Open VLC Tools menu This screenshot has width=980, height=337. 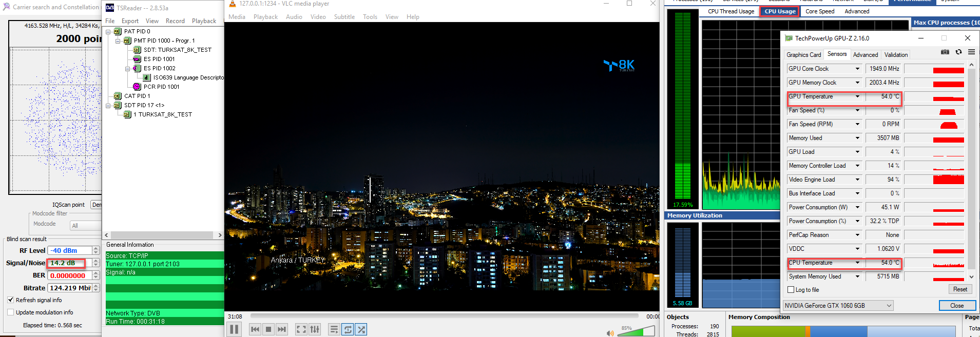point(370,17)
